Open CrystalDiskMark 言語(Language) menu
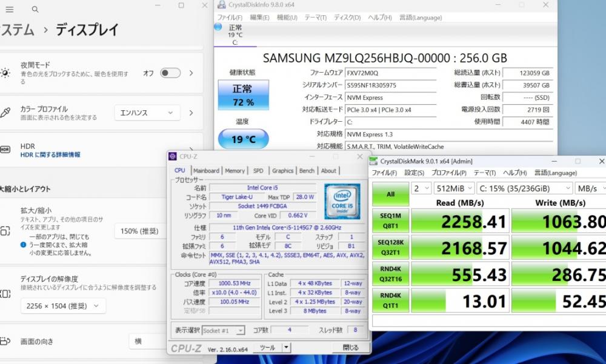This screenshot has height=364, width=606. click(x=555, y=173)
